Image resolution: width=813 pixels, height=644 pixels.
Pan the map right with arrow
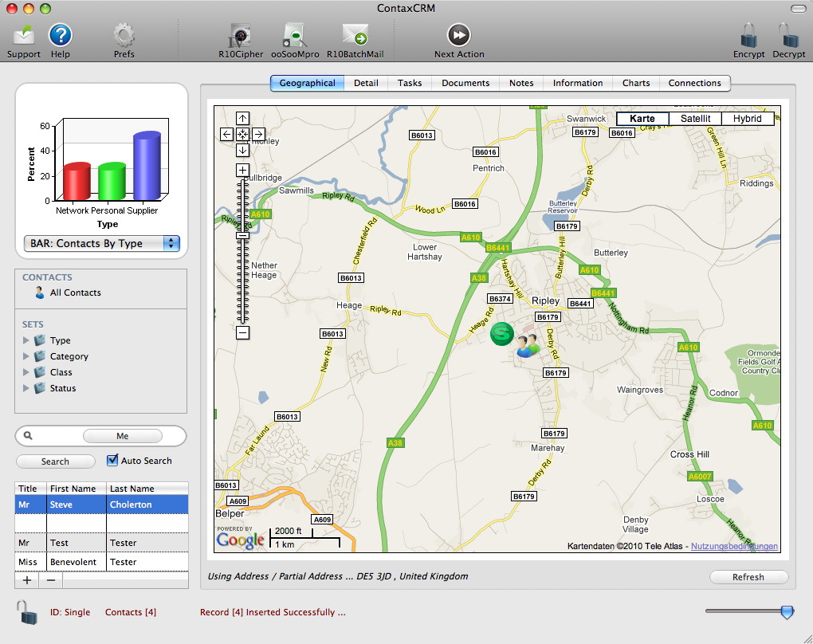[x=259, y=134]
